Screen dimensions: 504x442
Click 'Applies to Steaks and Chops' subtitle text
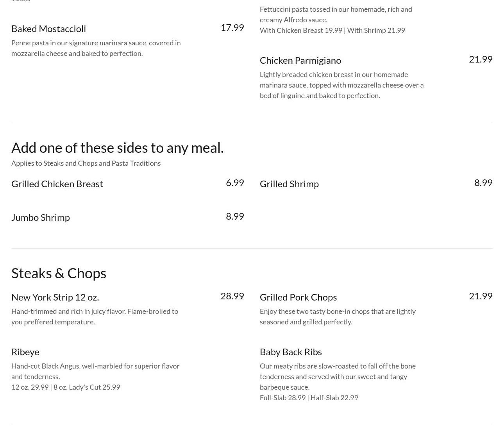[x=86, y=163]
